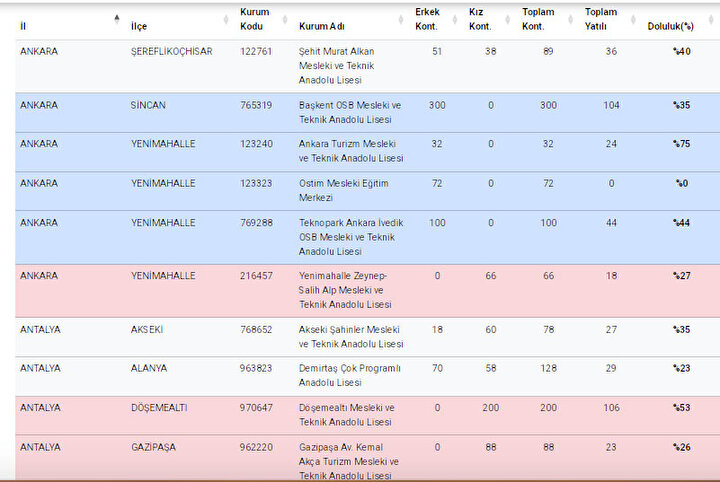This screenshot has width=720, height=482.
Task: Select institution code 216457
Action: click(256, 276)
